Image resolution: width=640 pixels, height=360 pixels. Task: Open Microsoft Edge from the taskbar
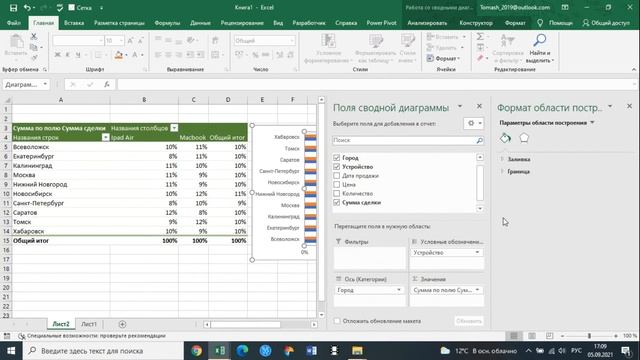pyautogui.click(x=242, y=351)
